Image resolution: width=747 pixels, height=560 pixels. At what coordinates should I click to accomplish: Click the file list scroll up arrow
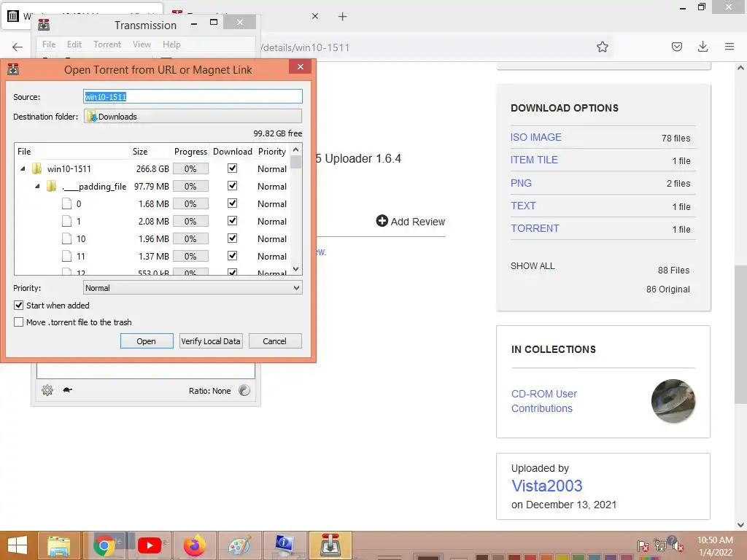pyautogui.click(x=296, y=150)
